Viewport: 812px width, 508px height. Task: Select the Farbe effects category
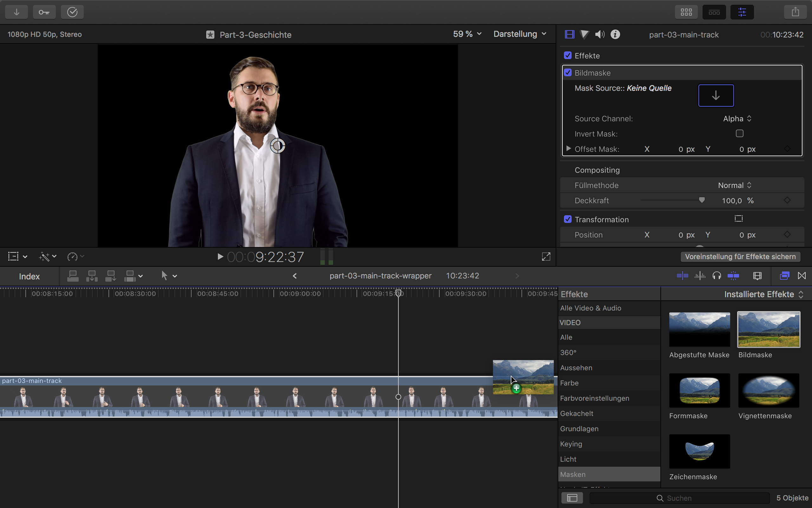pyautogui.click(x=609, y=383)
